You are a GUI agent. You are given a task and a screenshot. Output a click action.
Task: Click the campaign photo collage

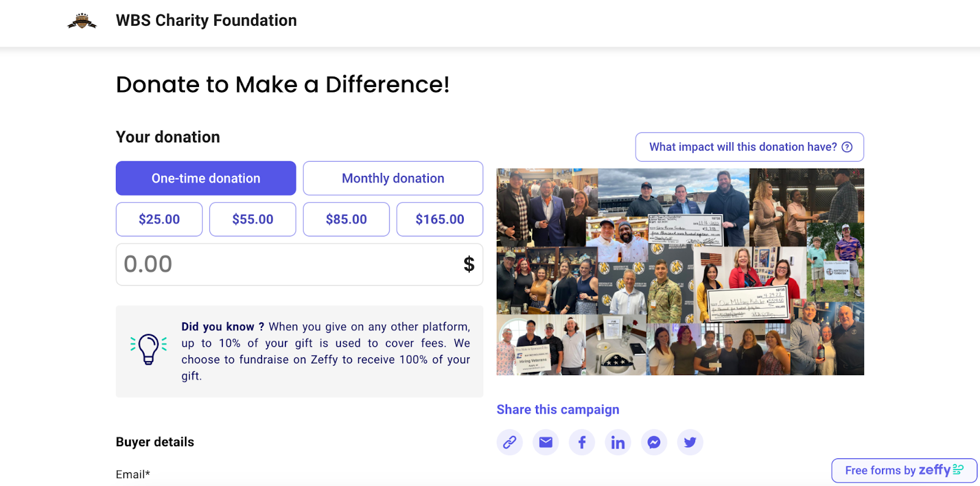coord(680,271)
